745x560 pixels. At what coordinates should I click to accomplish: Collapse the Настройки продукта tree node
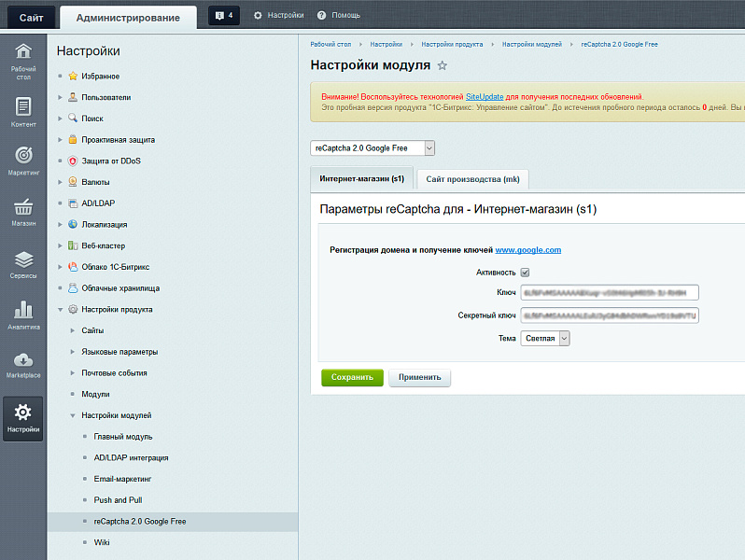[x=61, y=309]
